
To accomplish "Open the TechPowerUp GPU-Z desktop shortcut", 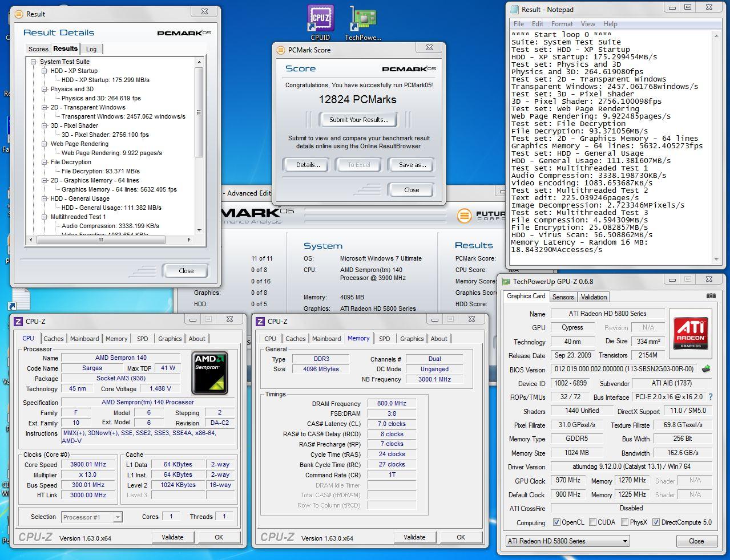I will (363, 23).
